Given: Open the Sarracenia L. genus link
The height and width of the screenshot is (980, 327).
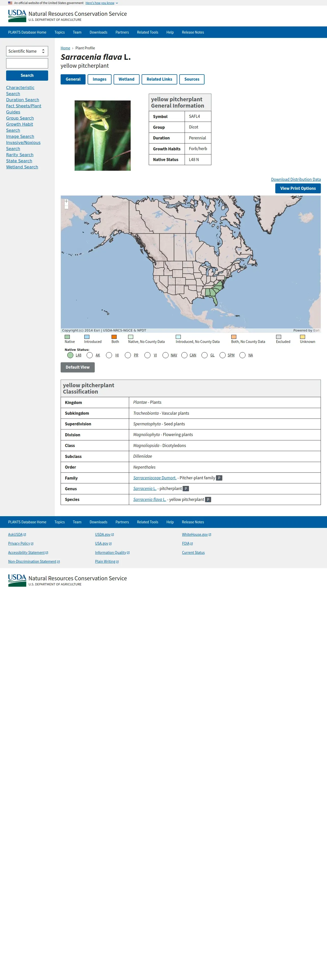Looking at the screenshot, I should click(x=145, y=488).
